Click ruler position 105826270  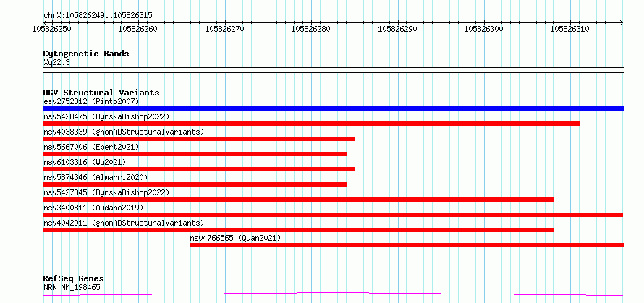tap(224, 29)
